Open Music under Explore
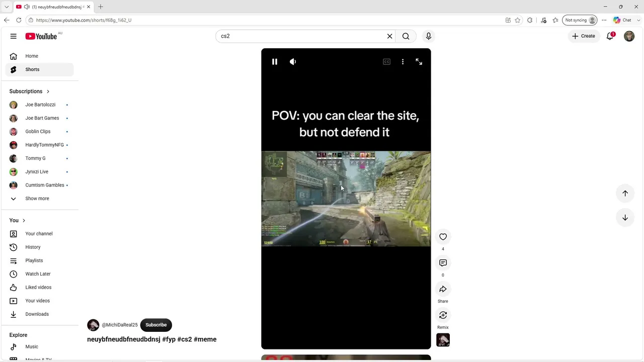The image size is (644, 362). tap(39, 347)
